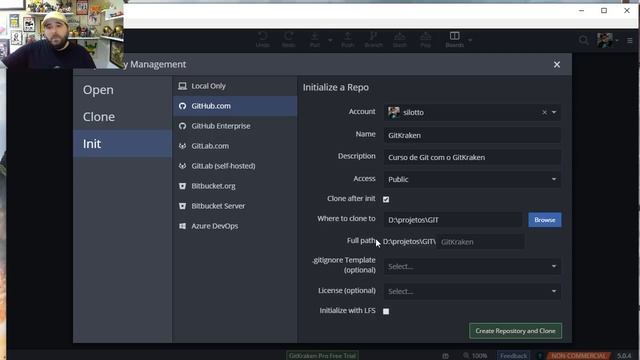Open the hamburger menu icon
640x360 pixels.
coord(630,40)
